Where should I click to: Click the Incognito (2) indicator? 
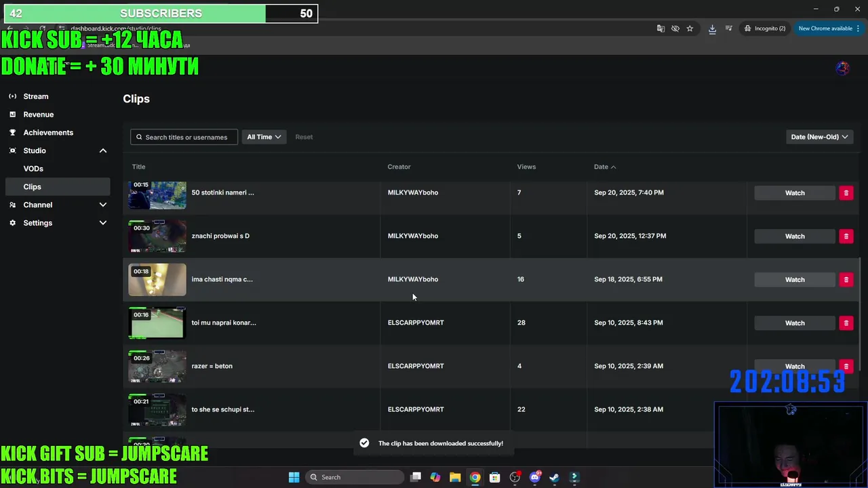pyautogui.click(x=764, y=28)
